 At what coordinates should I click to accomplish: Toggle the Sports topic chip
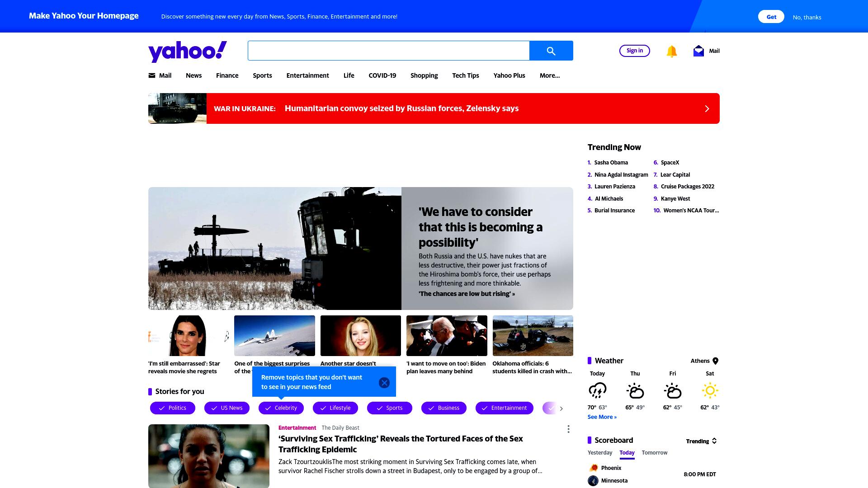(x=390, y=408)
